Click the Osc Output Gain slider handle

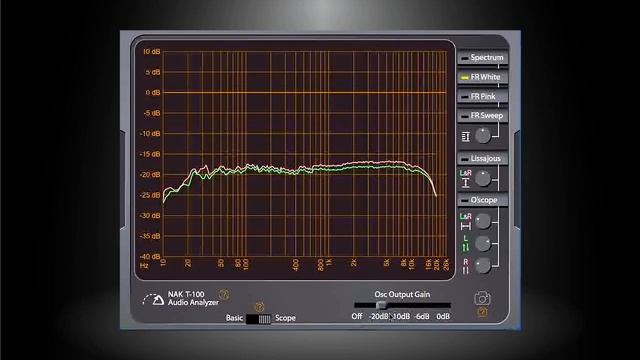pyautogui.click(x=381, y=305)
